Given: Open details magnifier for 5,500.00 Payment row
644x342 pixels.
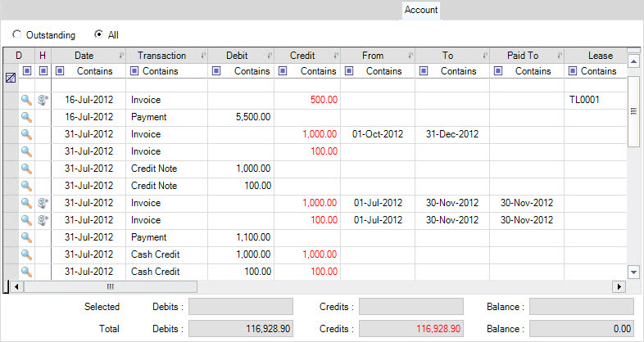Looking at the screenshot, I should pos(27,117).
